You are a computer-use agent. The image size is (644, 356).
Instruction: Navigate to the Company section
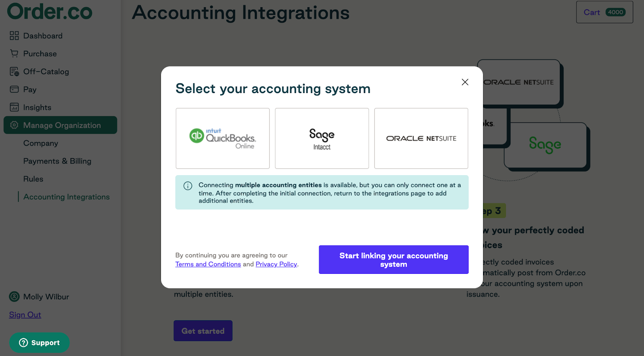point(40,143)
